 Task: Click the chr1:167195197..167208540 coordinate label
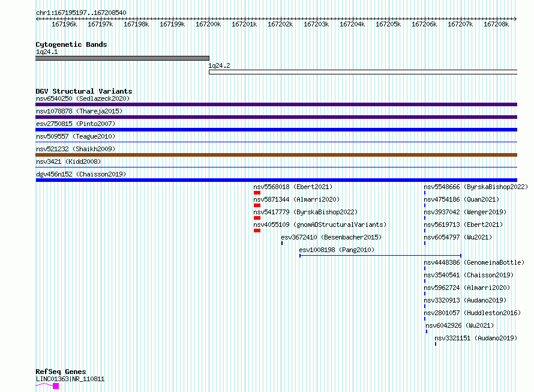[81, 13]
